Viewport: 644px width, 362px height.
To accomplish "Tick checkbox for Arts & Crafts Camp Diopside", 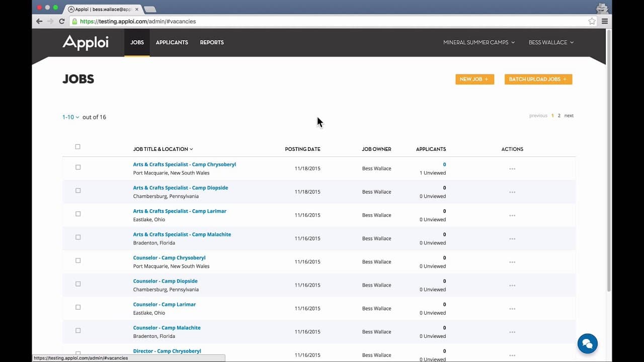I will tap(78, 191).
